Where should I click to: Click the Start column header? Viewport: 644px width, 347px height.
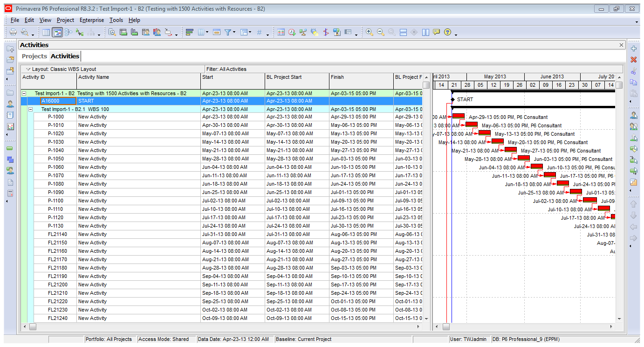233,81
